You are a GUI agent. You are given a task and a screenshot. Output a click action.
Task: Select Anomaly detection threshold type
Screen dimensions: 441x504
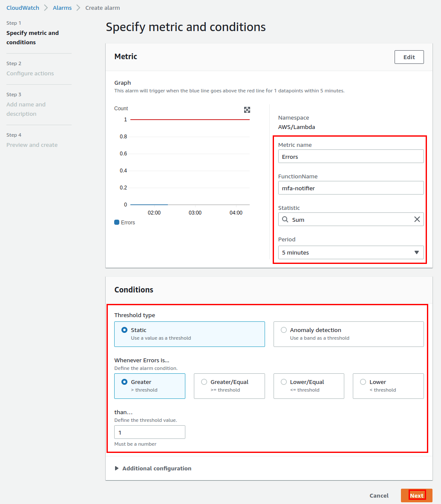[349, 334]
